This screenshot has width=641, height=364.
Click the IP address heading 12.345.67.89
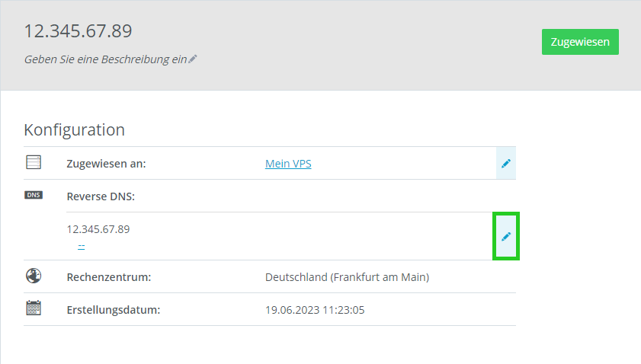78,31
